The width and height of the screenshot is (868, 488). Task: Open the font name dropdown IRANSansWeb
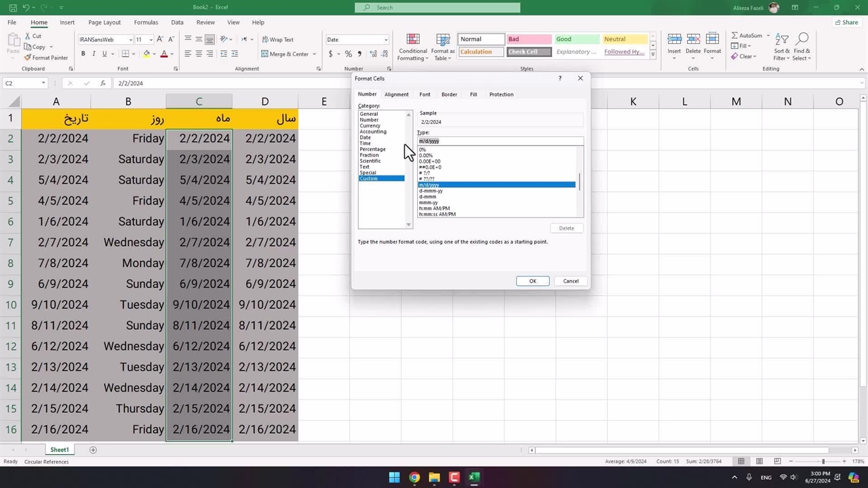pyautogui.click(x=130, y=39)
